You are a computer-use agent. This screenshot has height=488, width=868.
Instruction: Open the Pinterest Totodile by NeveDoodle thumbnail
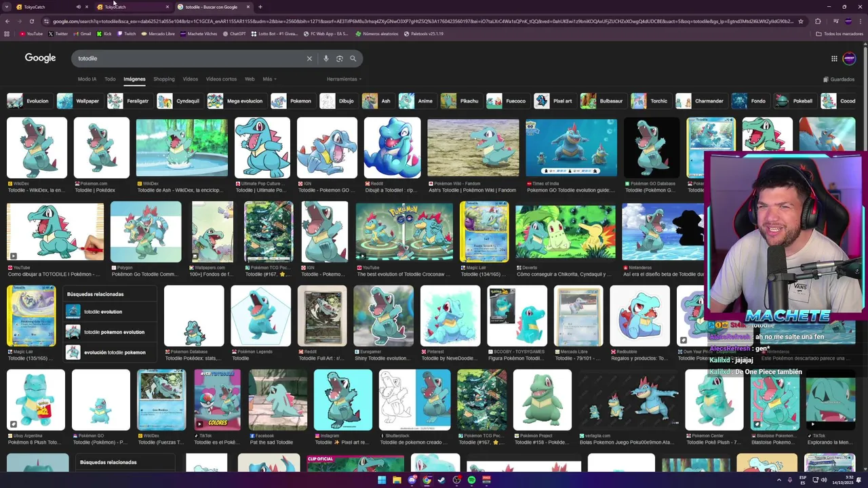pos(450,316)
